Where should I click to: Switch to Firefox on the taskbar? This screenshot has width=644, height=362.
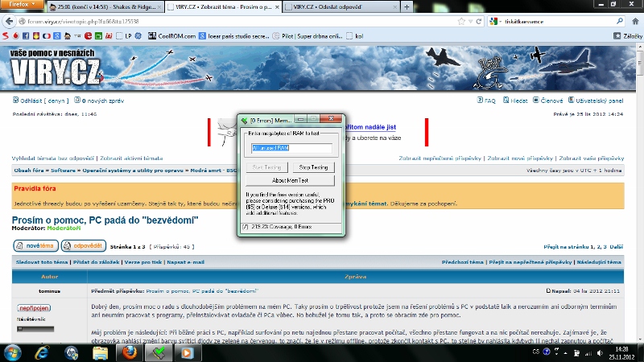tap(130, 353)
